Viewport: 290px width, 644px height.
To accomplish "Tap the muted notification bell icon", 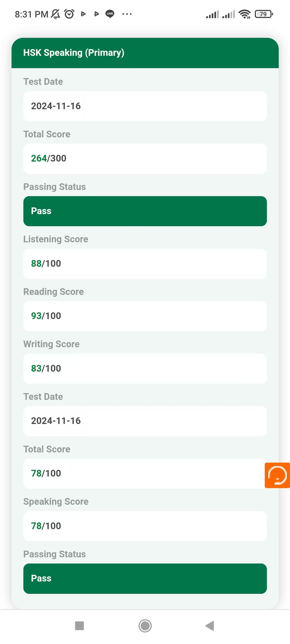I will [x=56, y=14].
